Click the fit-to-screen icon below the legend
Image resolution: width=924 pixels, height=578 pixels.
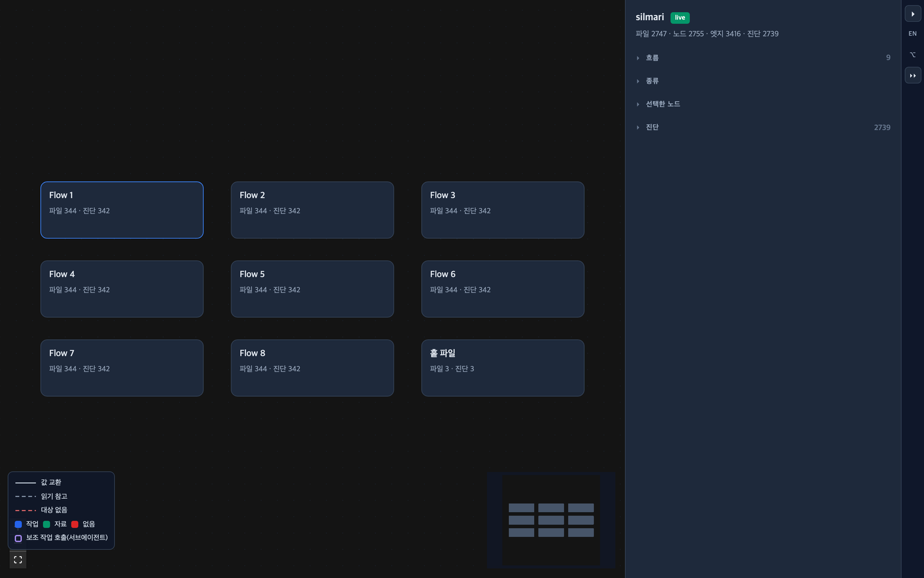(x=18, y=560)
